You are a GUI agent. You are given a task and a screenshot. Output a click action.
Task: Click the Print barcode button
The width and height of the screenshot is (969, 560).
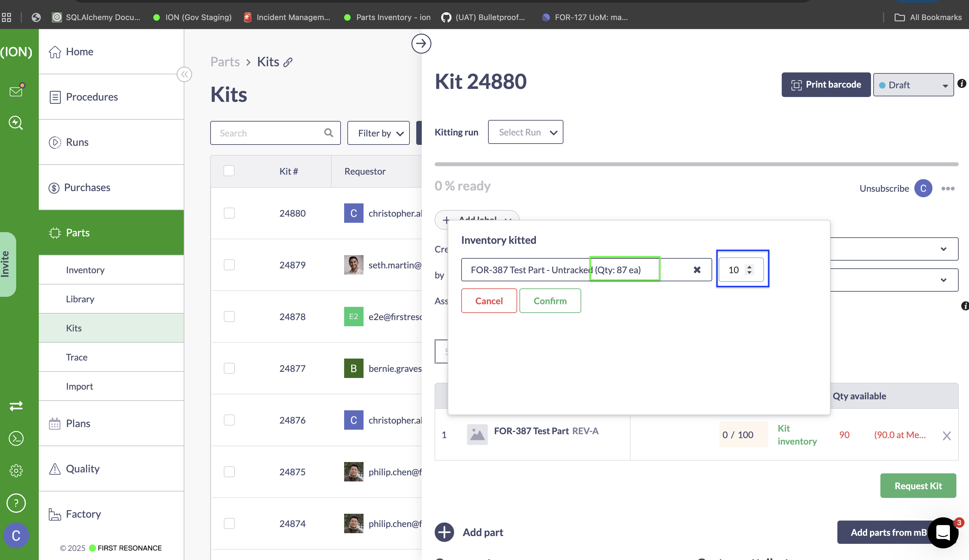coord(826,85)
